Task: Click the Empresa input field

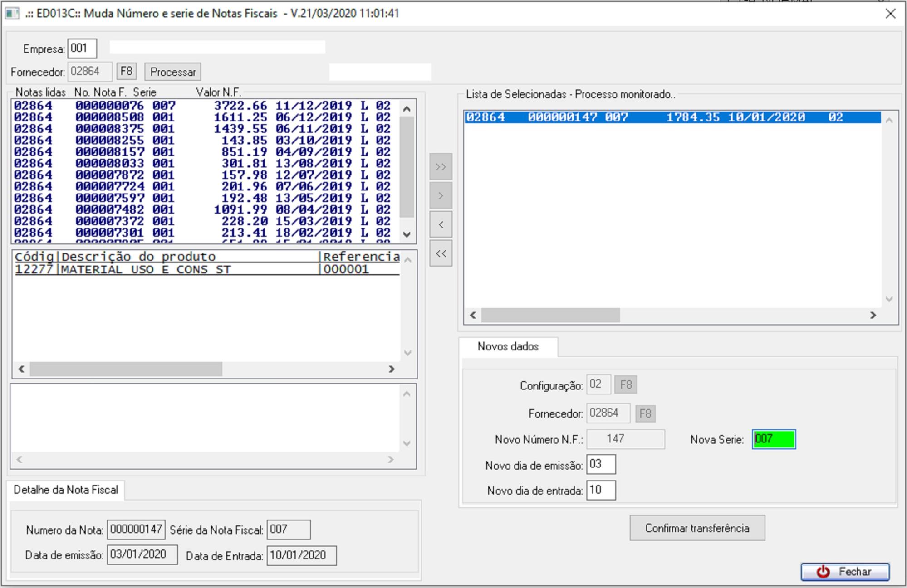Action: [x=82, y=49]
